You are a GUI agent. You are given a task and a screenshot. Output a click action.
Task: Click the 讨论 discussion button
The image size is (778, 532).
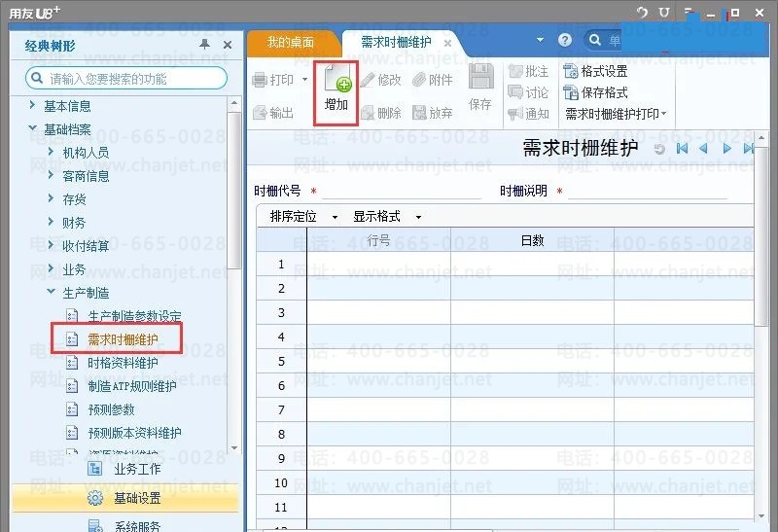[x=528, y=92]
